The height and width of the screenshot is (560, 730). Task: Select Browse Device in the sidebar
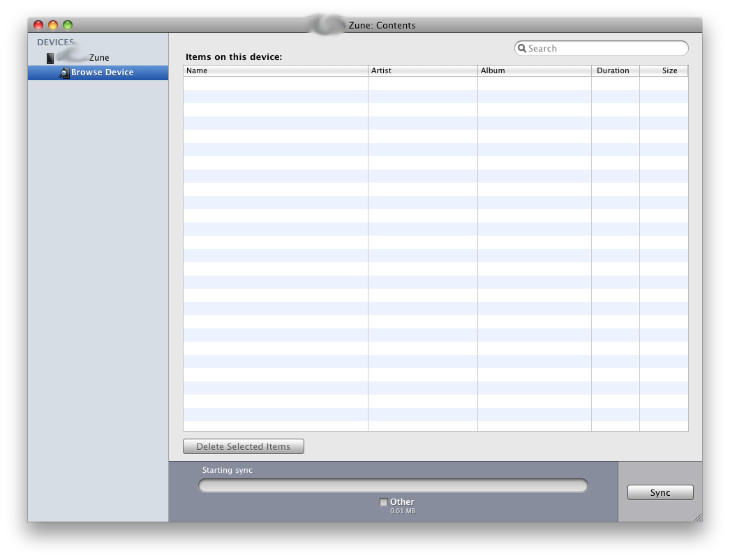click(x=98, y=73)
